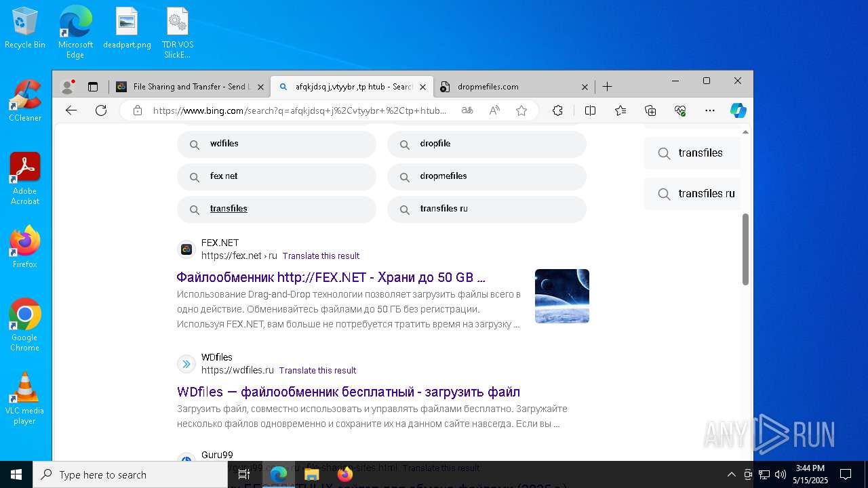Viewport: 868px width, 488px height.
Task: Open https://fex.net › ru URL link
Action: coord(239,256)
